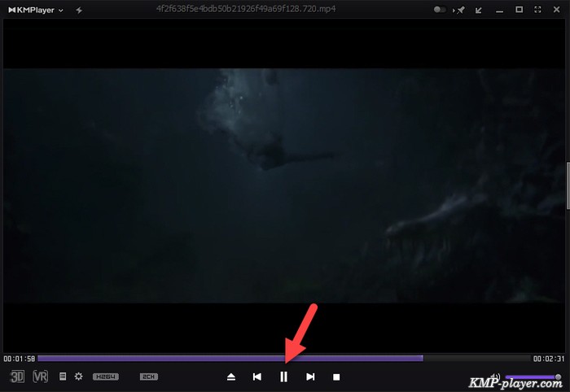Stop the video playback

pyautogui.click(x=336, y=377)
